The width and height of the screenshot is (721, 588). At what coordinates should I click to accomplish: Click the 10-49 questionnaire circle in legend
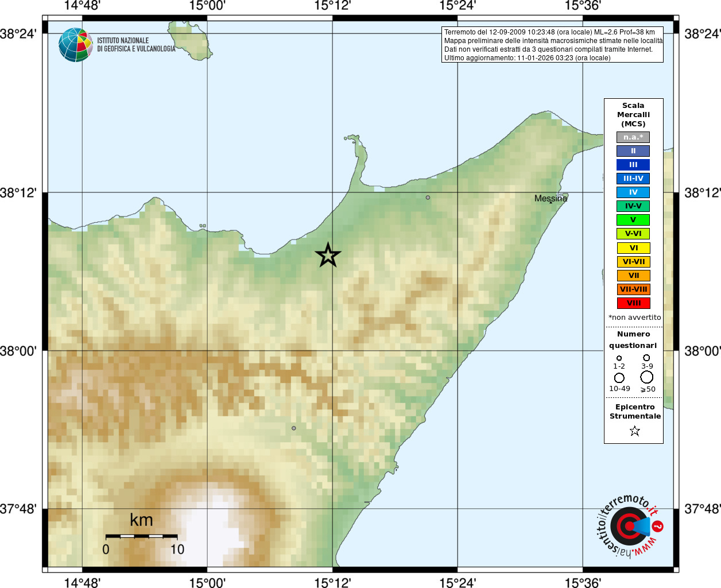pyautogui.click(x=619, y=378)
